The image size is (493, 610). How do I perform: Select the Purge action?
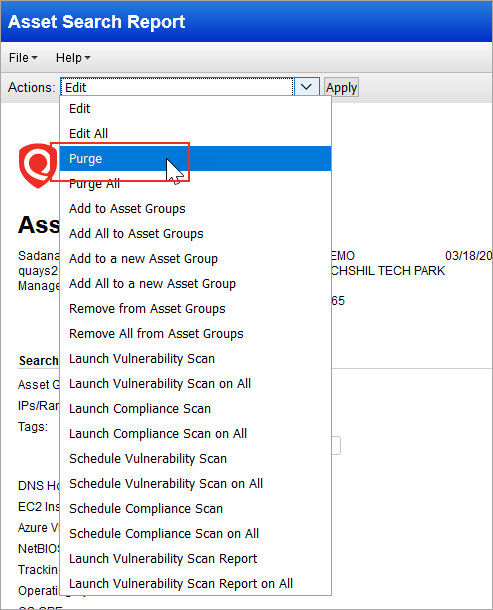(x=195, y=158)
